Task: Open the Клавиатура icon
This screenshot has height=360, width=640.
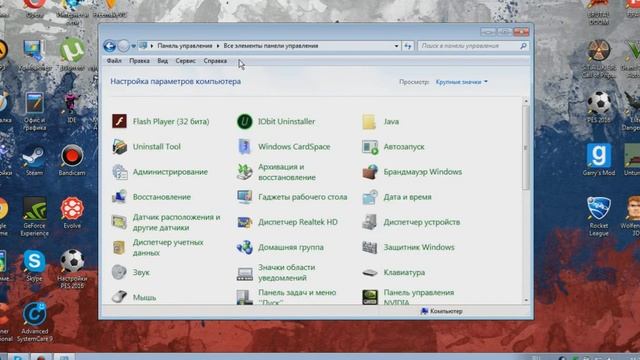Action: click(x=369, y=272)
